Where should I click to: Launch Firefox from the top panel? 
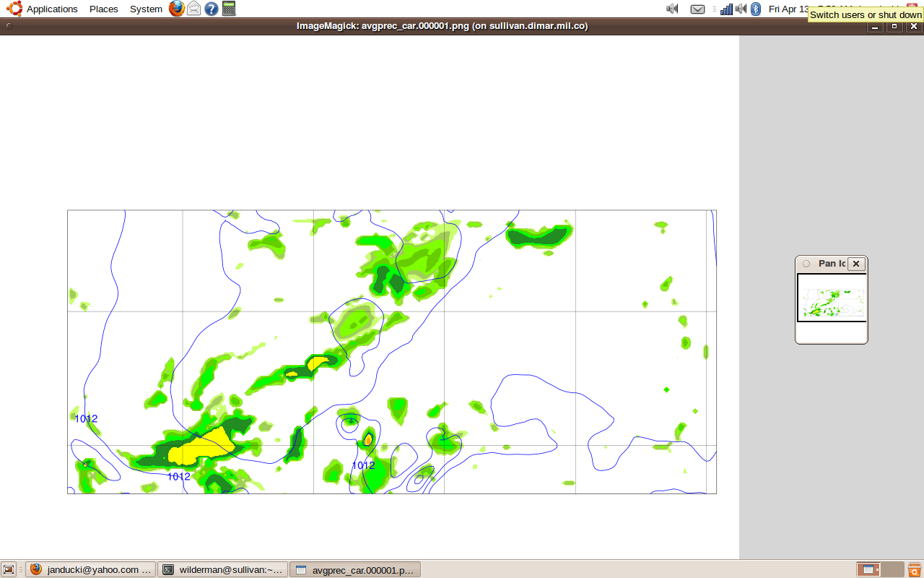pos(177,9)
